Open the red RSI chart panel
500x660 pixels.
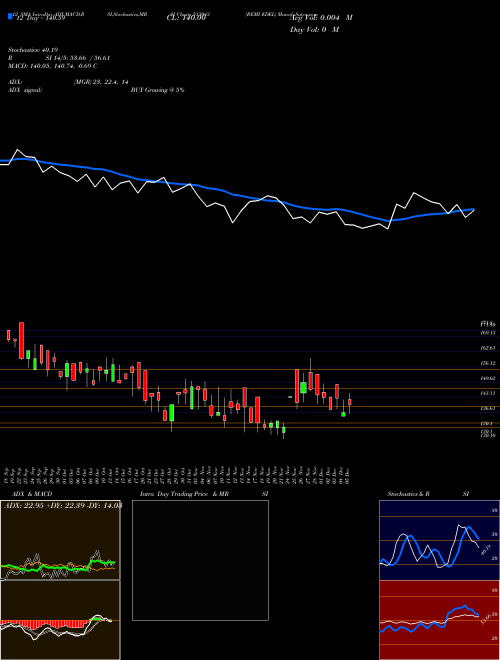[439, 620]
